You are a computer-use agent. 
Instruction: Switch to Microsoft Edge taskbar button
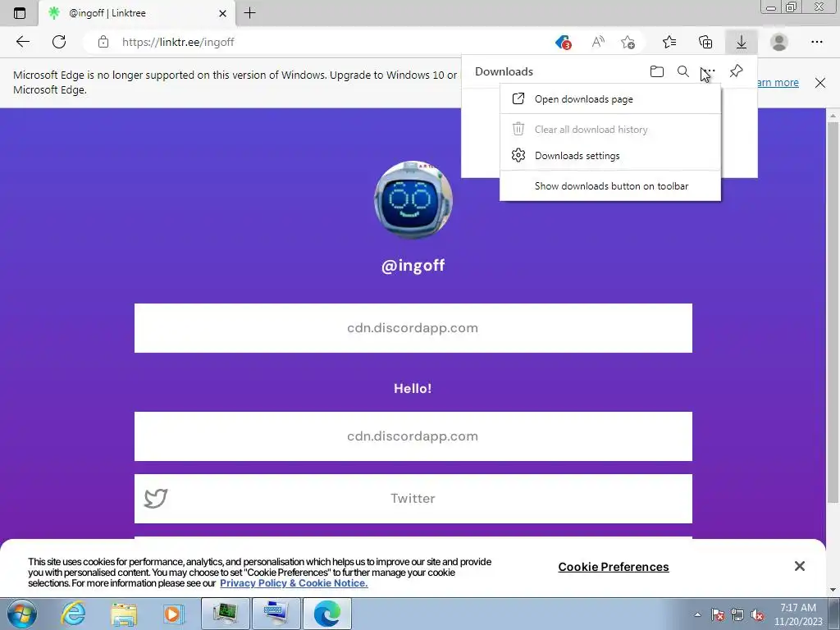click(327, 614)
